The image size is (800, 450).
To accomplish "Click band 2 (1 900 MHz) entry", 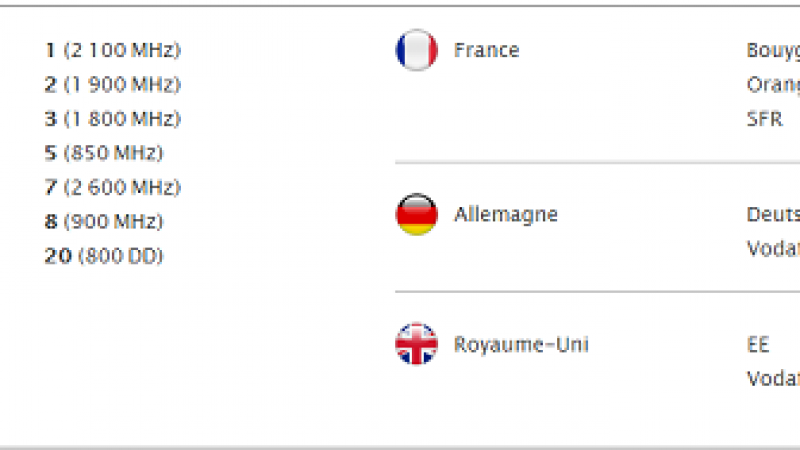I will tap(113, 85).
